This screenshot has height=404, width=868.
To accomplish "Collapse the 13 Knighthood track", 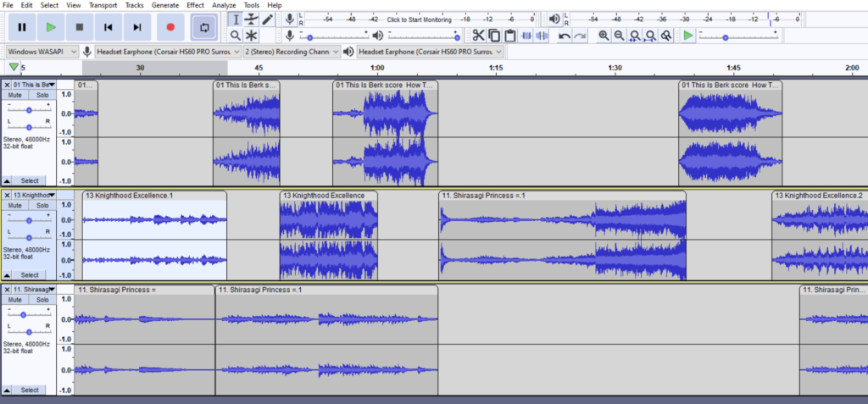I will 7,274.
